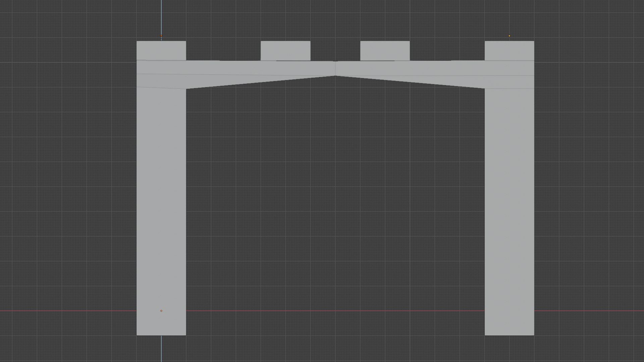Click the orange origin dot above the left pillar
Screen dimensions: 644x362
pos(161,36)
